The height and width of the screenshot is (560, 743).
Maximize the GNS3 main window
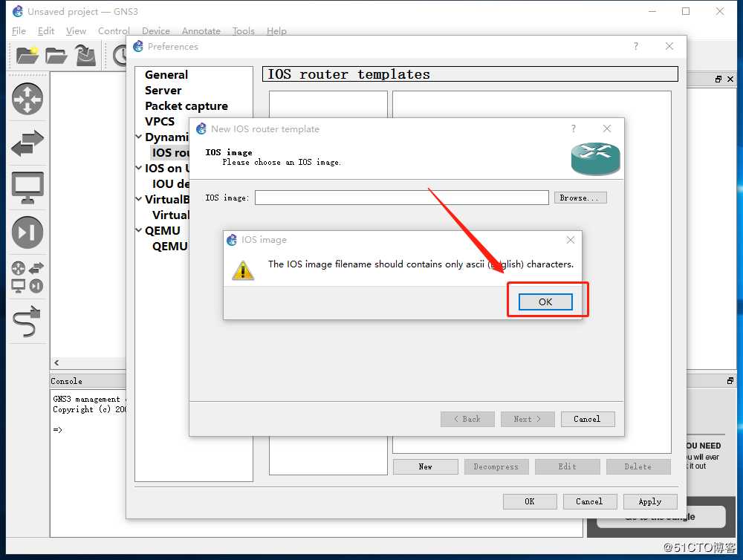[x=686, y=11]
